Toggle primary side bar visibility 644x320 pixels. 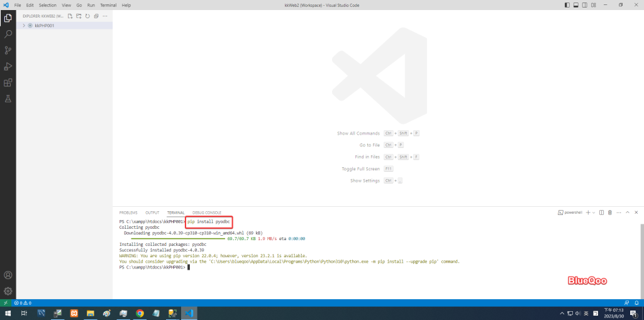[x=567, y=5]
